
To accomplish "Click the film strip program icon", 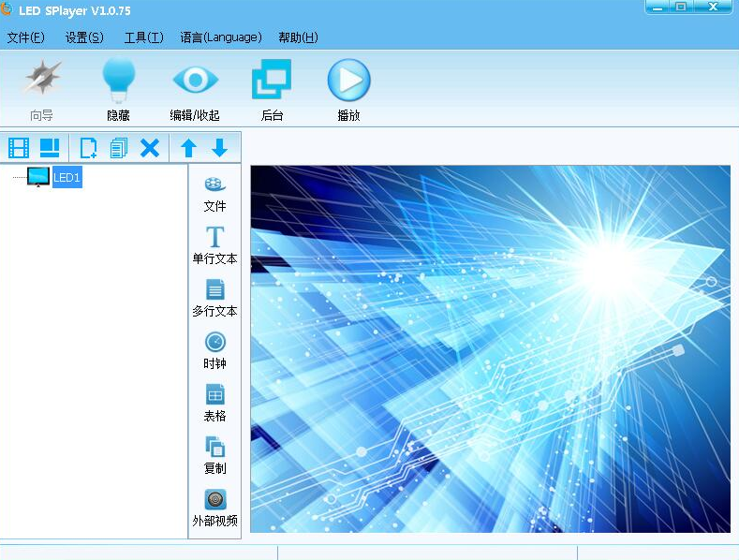I will pos(19,148).
